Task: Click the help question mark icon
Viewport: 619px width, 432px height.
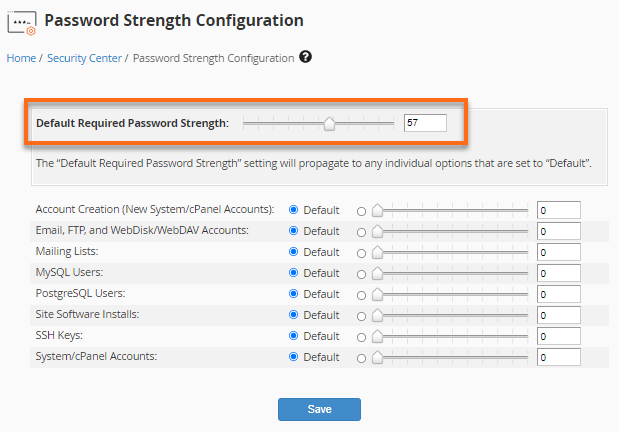Action: click(x=306, y=57)
